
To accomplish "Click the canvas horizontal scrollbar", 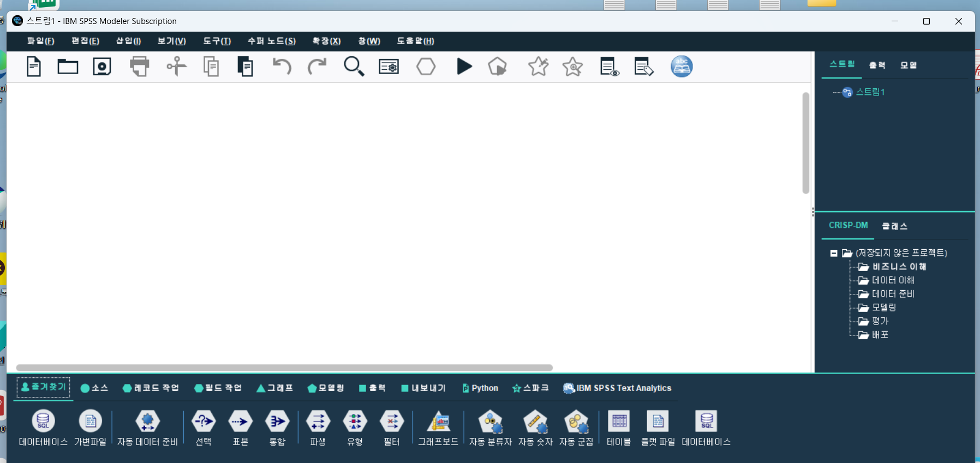I will [x=284, y=368].
